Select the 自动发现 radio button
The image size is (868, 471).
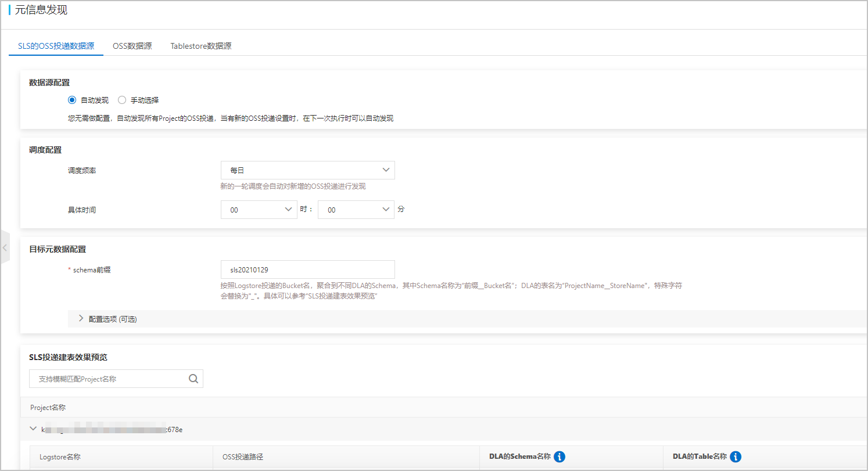pyautogui.click(x=72, y=100)
